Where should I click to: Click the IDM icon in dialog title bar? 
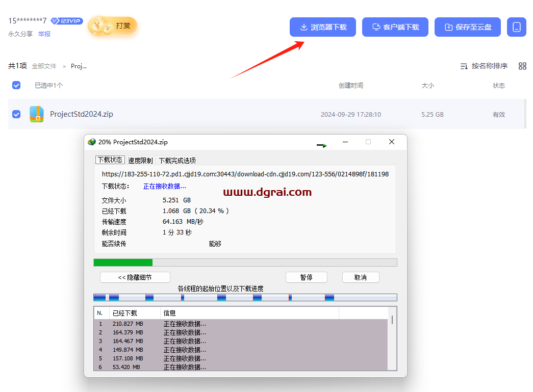click(92, 142)
